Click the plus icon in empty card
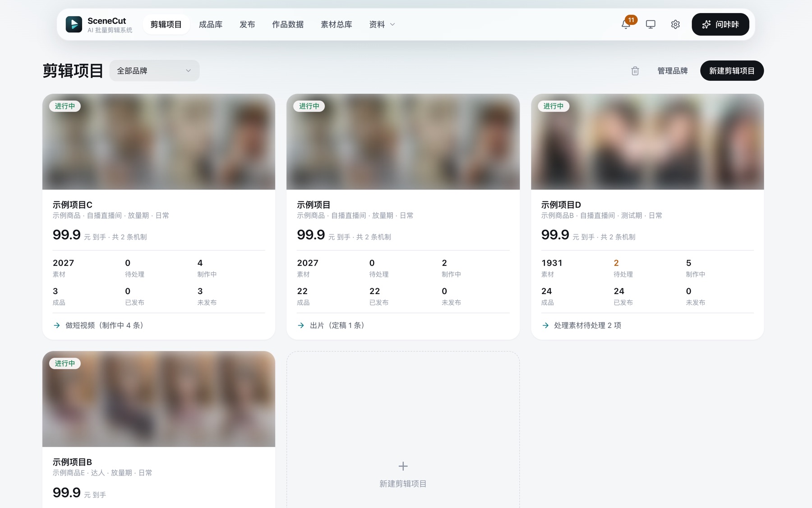Viewport: 812px width, 508px height. [403, 466]
